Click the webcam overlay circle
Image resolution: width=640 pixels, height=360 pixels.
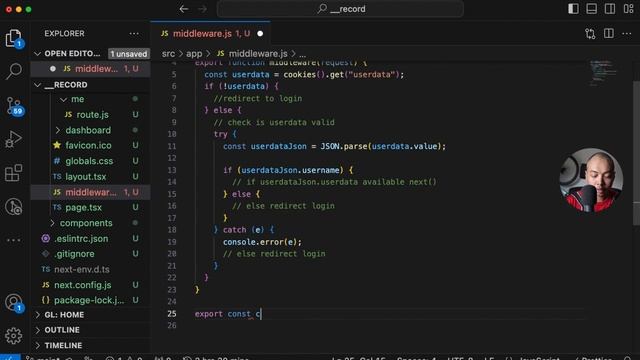[x=591, y=180]
